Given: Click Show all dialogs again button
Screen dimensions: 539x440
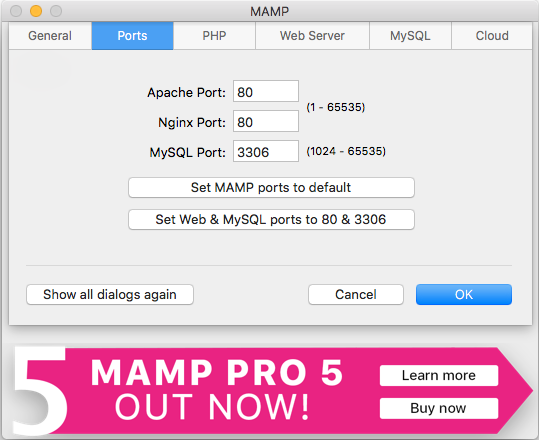Looking at the screenshot, I should coord(110,295).
